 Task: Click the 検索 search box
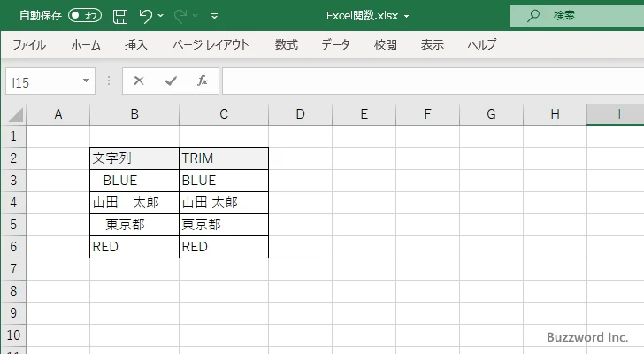click(577, 16)
